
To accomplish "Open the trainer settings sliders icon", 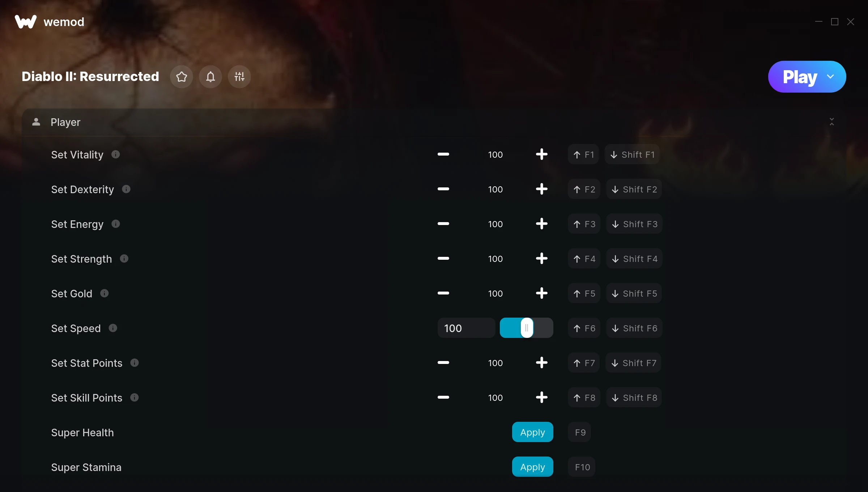I will [239, 77].
